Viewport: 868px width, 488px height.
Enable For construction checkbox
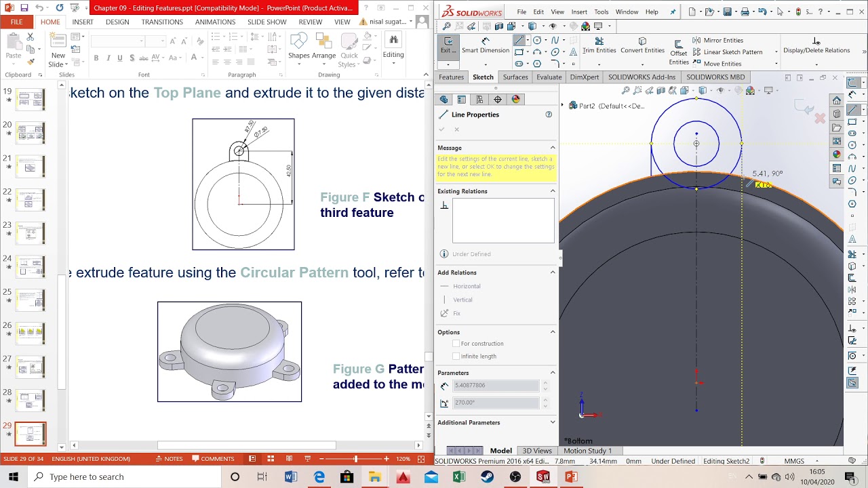tap(456, 344)
